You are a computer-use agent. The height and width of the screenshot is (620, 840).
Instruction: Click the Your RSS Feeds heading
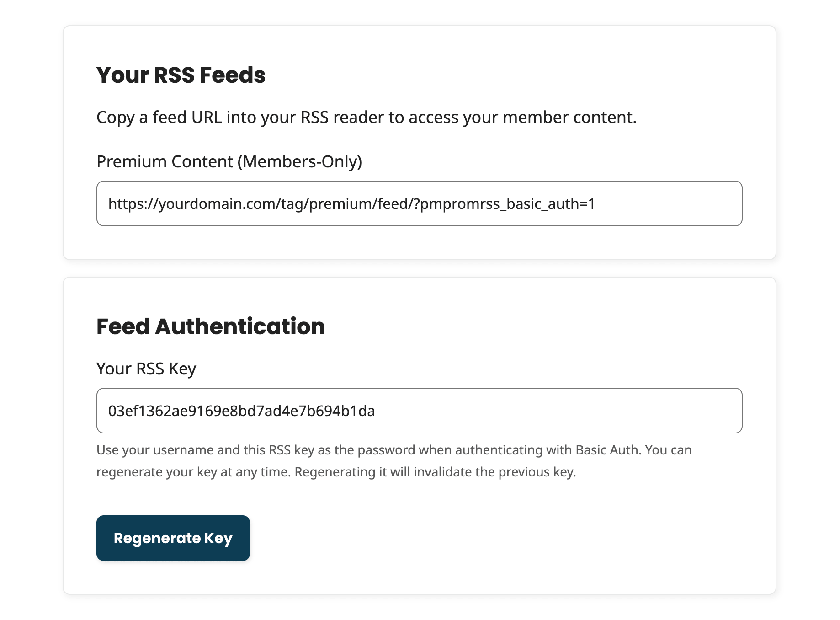[181, 75]
